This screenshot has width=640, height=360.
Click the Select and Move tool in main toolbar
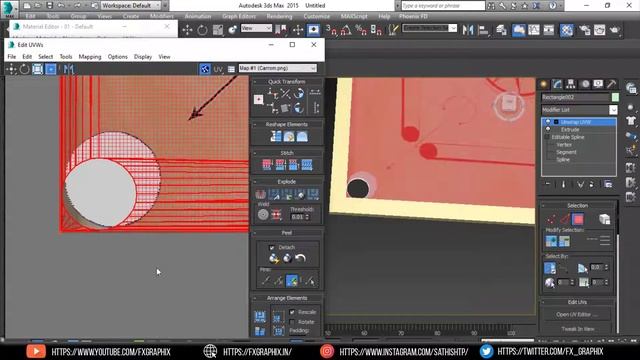(x=187, y=30)
